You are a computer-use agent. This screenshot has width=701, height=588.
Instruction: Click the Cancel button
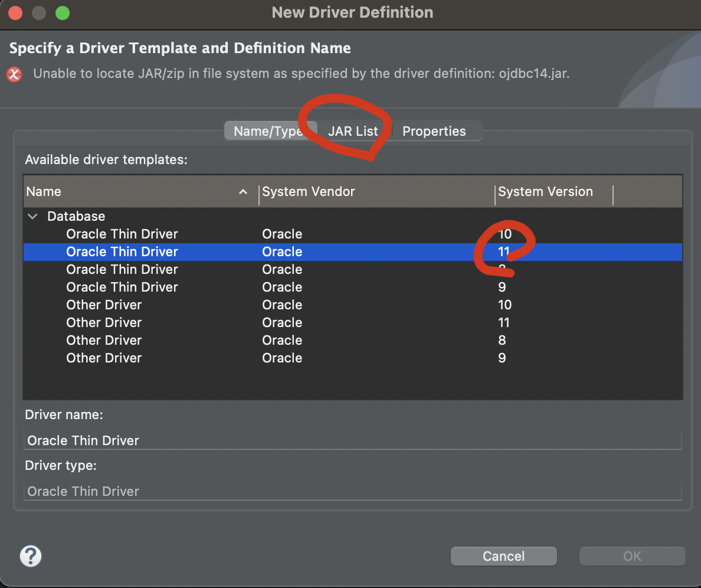click(x=503, y=556)
